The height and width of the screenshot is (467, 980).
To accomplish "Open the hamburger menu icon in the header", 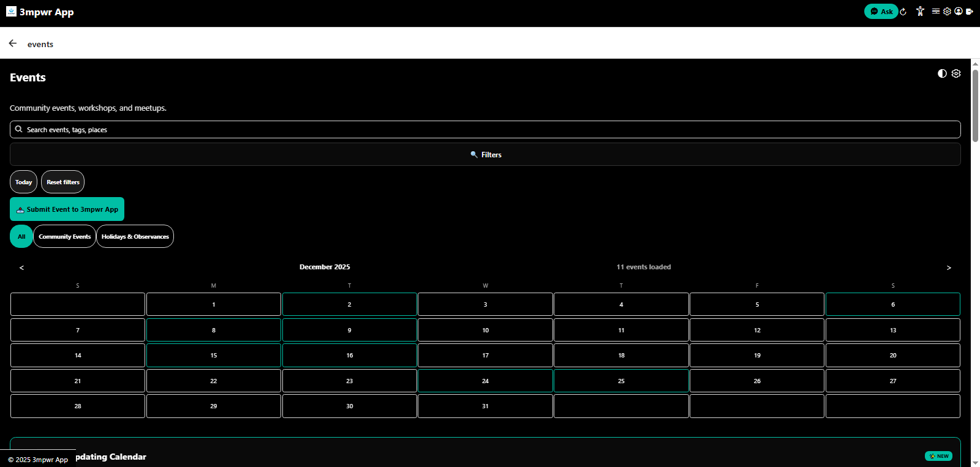I will pos(936,12).
